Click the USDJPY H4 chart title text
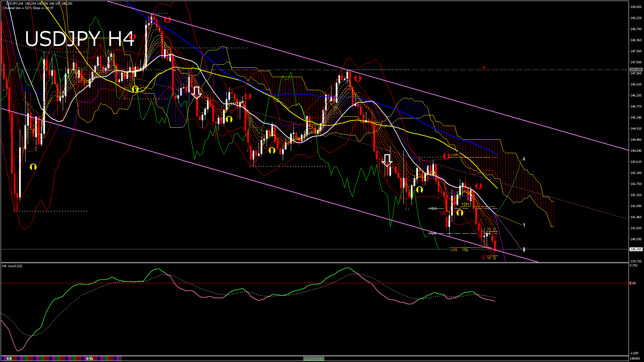Screen dimensions: 644x362 [x=80, y=39]
